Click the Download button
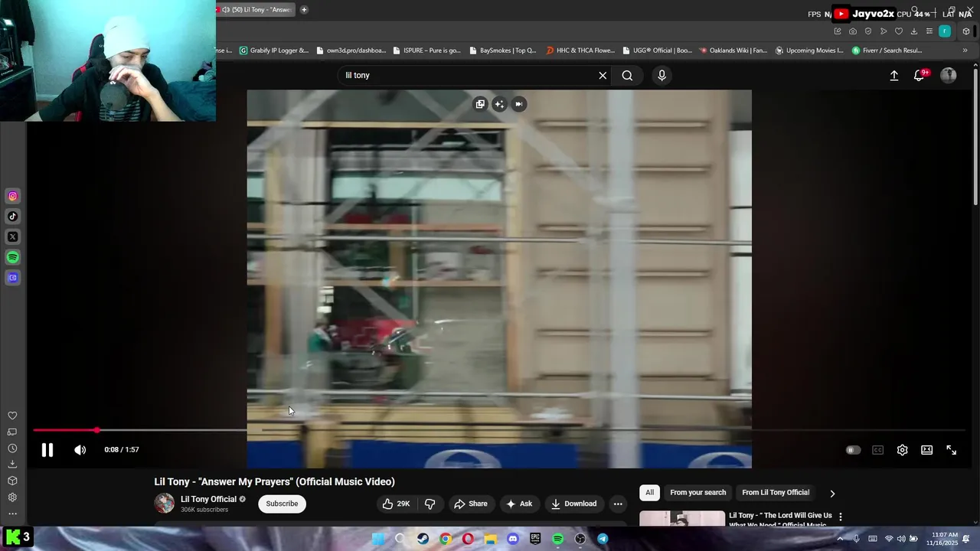This screenshot has height=551, width=980. (x=573, y=504)
